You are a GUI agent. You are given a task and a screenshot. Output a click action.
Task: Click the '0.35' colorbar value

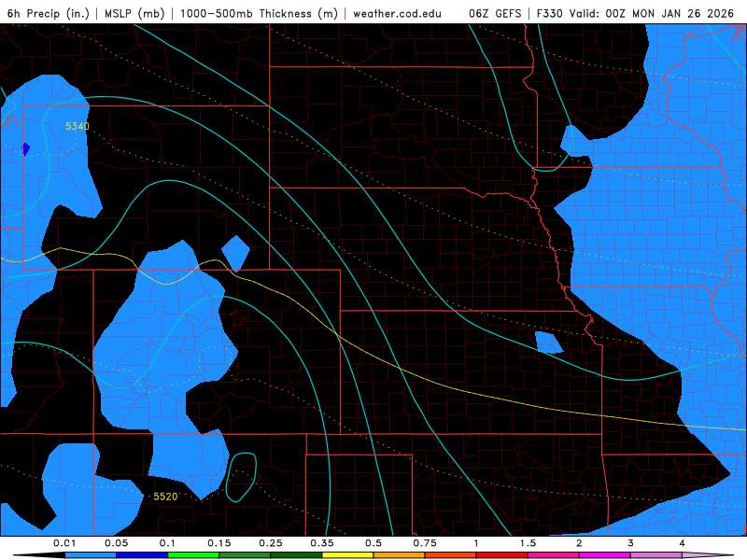322,543
